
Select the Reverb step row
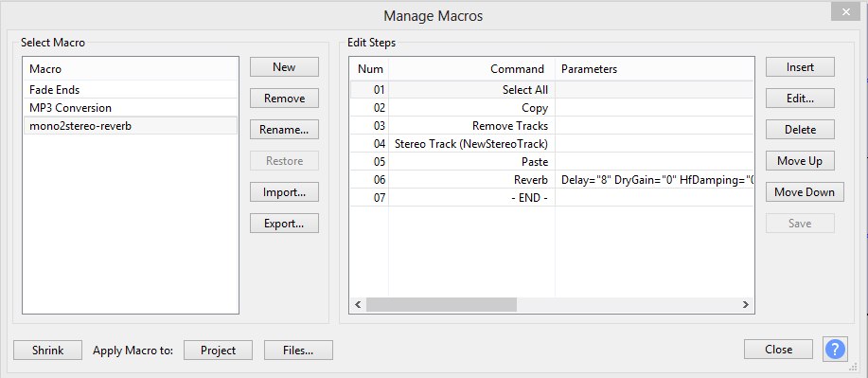click(552, 180)
